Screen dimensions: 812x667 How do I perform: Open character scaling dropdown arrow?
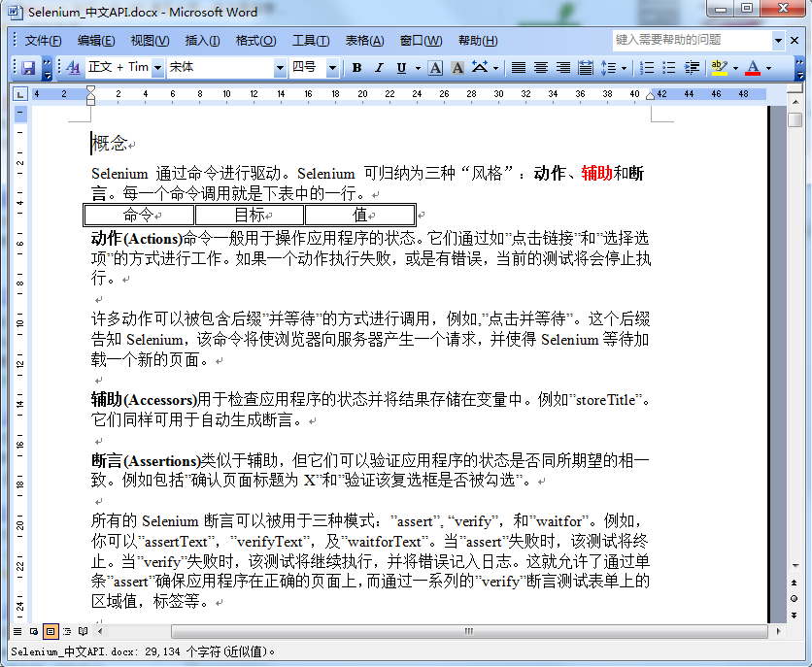(x=495, y=68)
